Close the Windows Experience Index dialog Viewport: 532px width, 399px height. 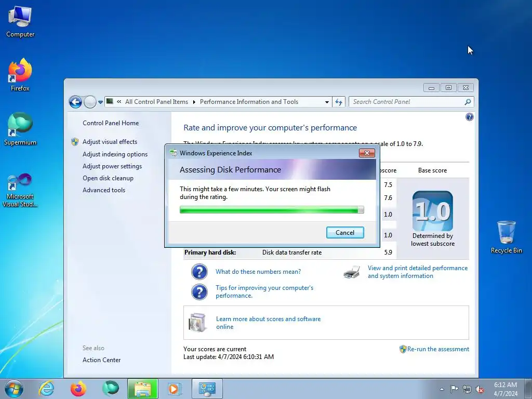click(x=367, y=153)
